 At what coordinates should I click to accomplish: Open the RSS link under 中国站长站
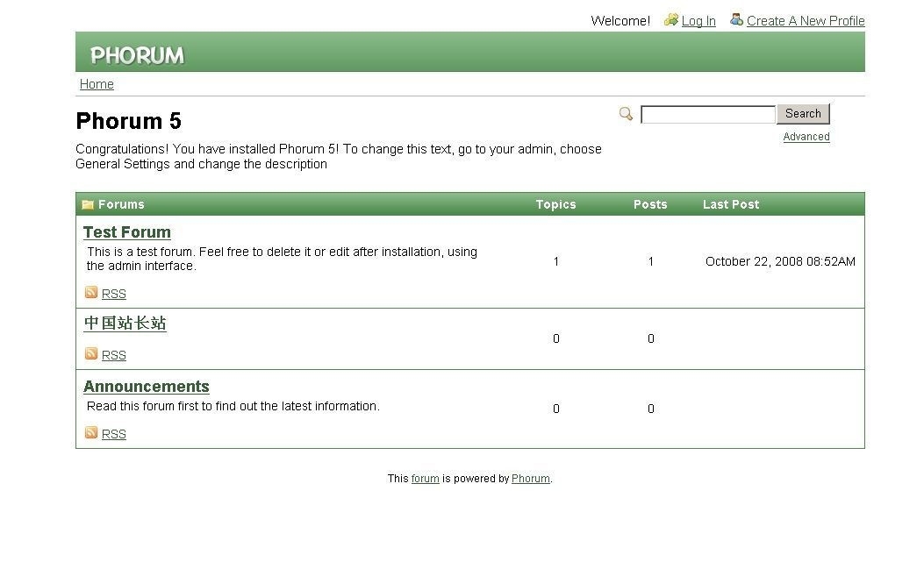tap(114, 355)
